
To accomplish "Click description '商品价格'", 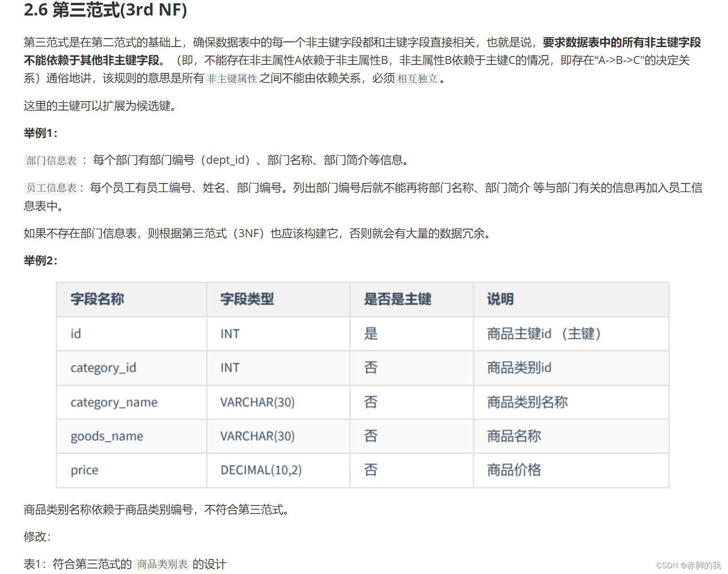I will click(514, 470).
